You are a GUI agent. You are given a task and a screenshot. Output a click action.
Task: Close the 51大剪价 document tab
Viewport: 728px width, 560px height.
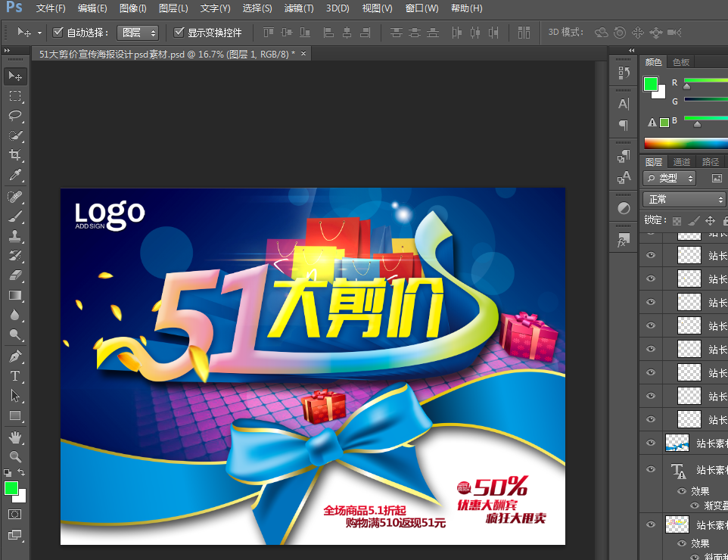point(303,54)
